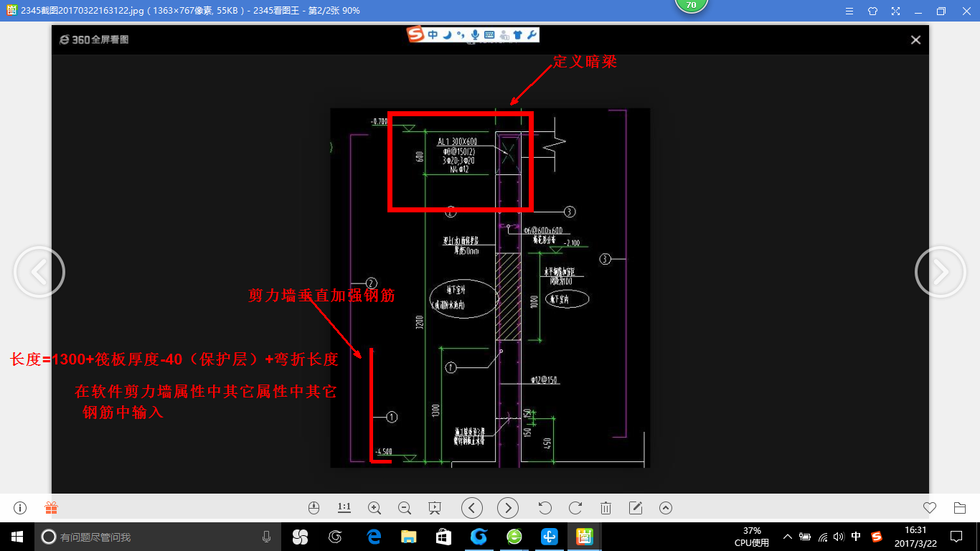Open 2345 viewer main menu icon
Screen dimensions: 980x551
pos(849,11)
